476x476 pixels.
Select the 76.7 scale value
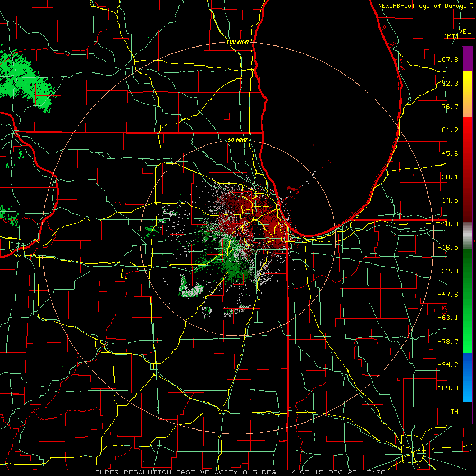tap(450, 106)
